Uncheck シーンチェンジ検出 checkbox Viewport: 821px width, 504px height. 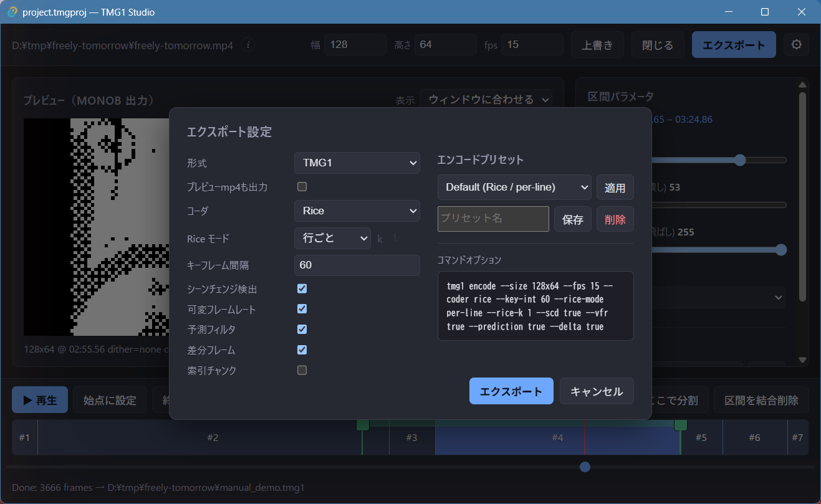pyautogui.click(x=302, y=288)
